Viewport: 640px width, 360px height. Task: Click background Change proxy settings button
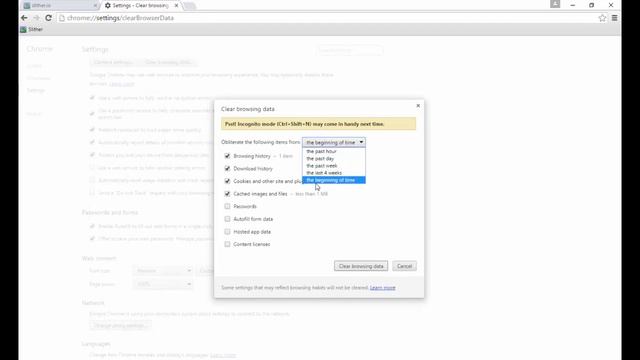click(x=120, y=325)
